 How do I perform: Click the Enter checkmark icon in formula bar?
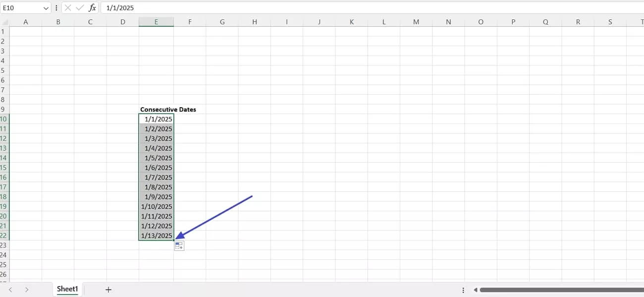click(80, 7)
